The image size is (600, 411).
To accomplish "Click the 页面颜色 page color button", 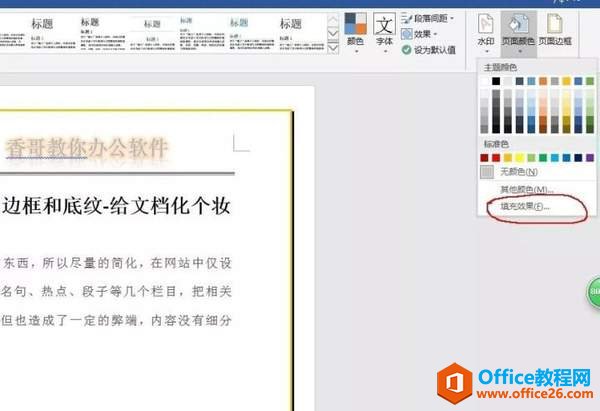I will pos(519,34).
